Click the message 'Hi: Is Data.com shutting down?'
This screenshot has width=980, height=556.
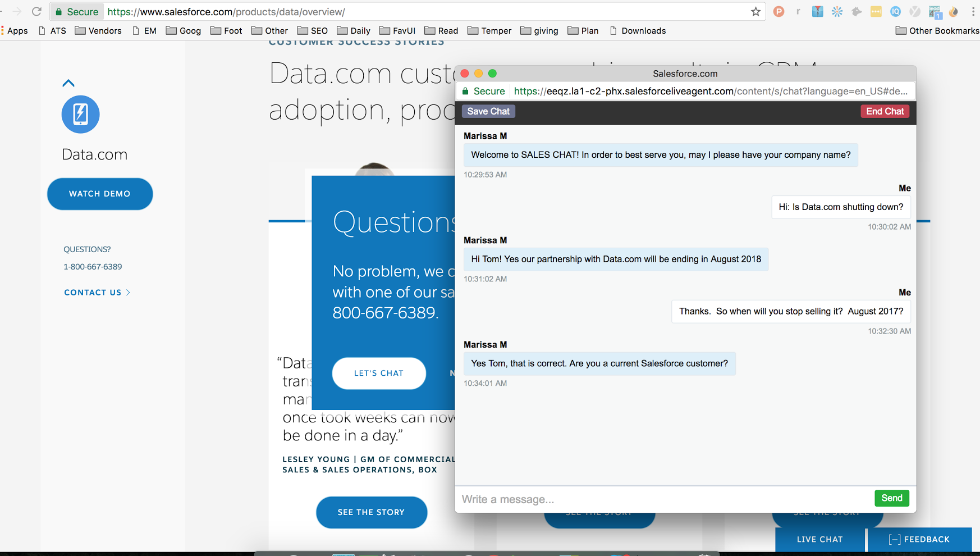tap(841, 207)
